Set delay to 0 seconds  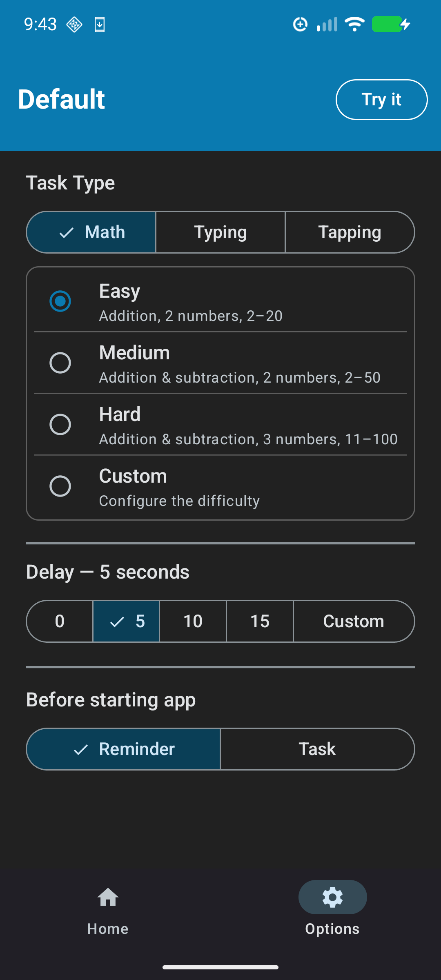tap(59, 621)
